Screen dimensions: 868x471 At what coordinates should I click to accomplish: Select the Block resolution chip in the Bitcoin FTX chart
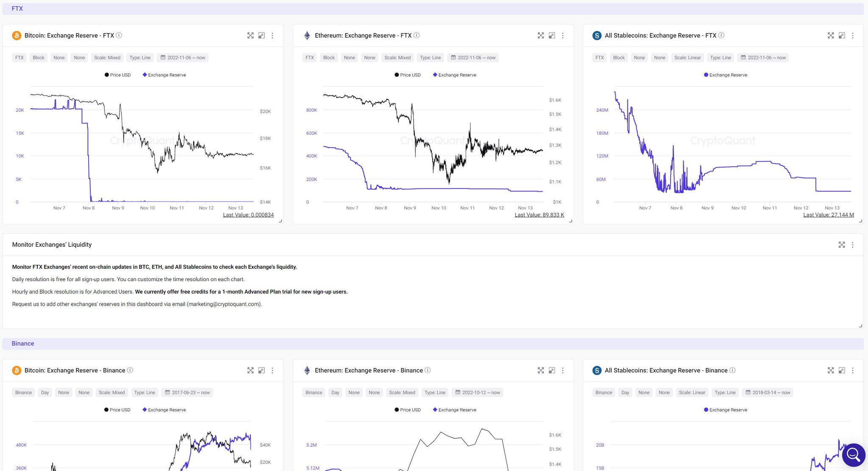point(39,58)
